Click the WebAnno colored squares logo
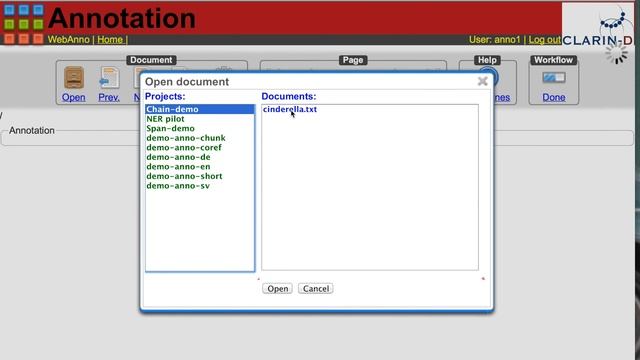 (23, 24)
